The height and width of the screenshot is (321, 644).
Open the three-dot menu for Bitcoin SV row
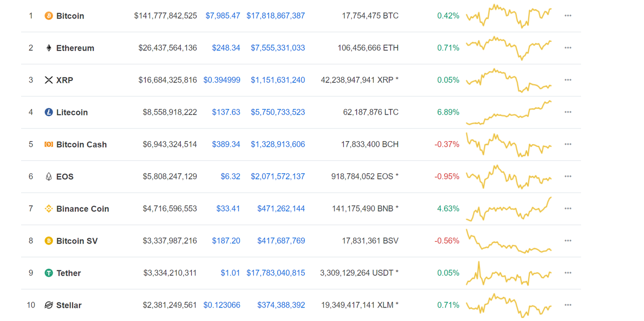[568, 241]
